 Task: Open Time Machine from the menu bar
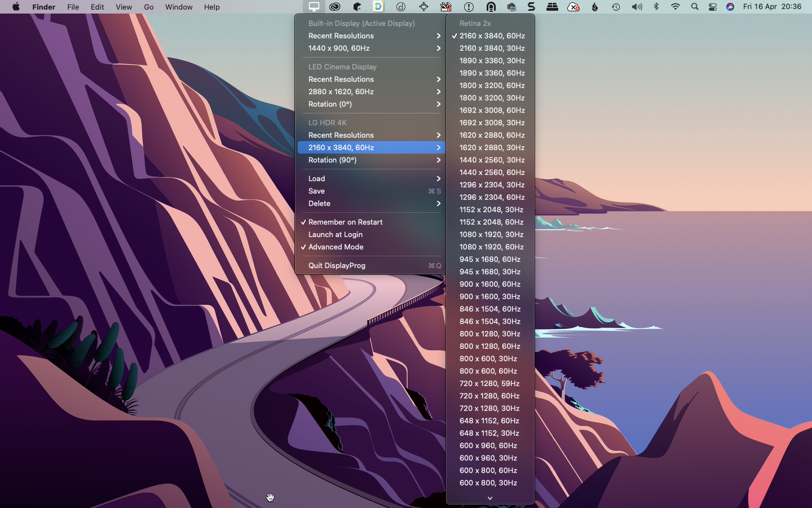pyautogui.click(x=616, y=7)
